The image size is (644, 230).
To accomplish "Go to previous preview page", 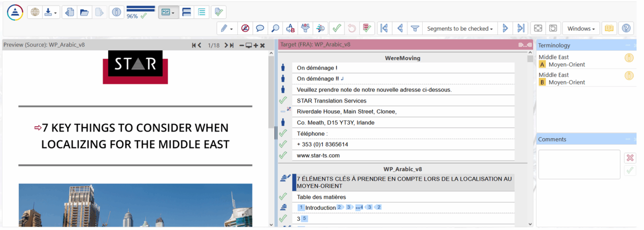I will point(200,45).
